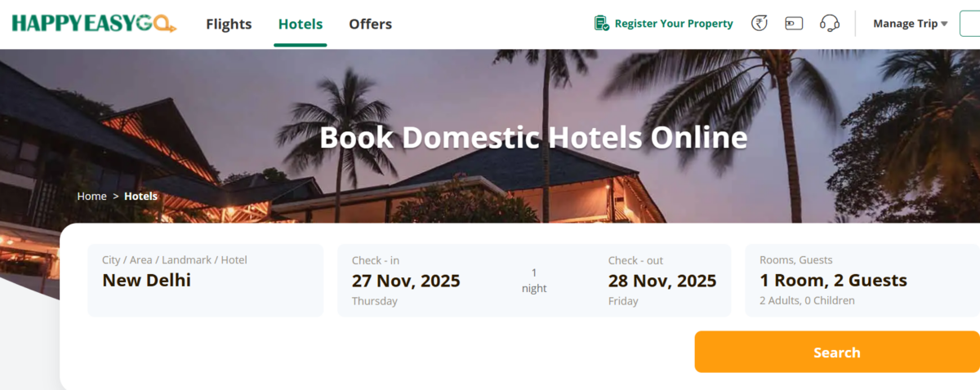Click the Register Your Property clipboard icon
The image size is (980, 390).
click(602, 24)
